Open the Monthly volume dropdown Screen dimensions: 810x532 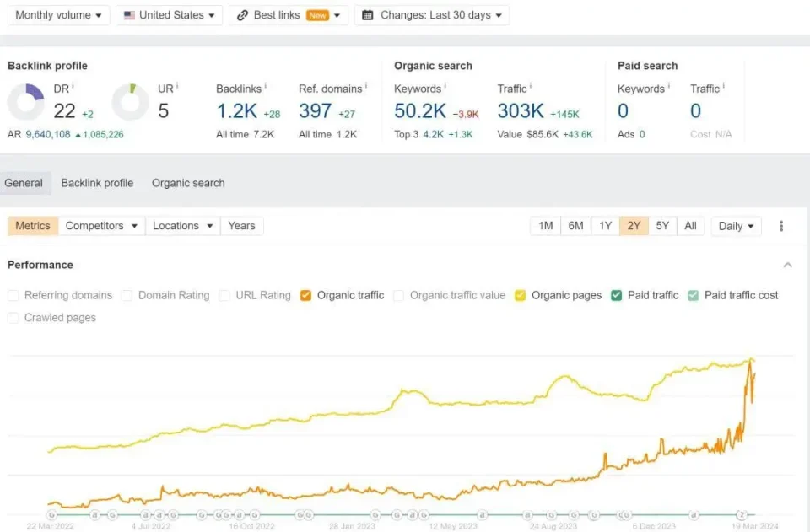pyautogui.click(x=58, y=15)
